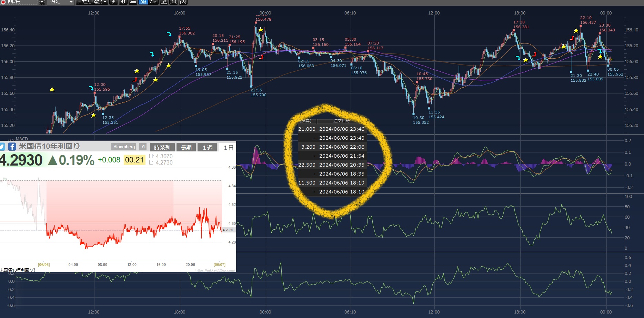Expand the 5分足 timeframe dropdown
The image size is (644, 318).
[71, 2]
